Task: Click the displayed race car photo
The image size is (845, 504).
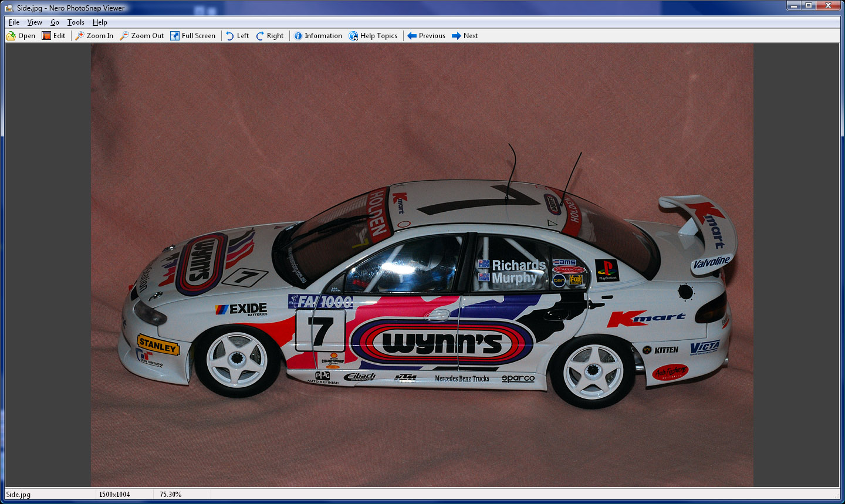Action: coord(422,265)
